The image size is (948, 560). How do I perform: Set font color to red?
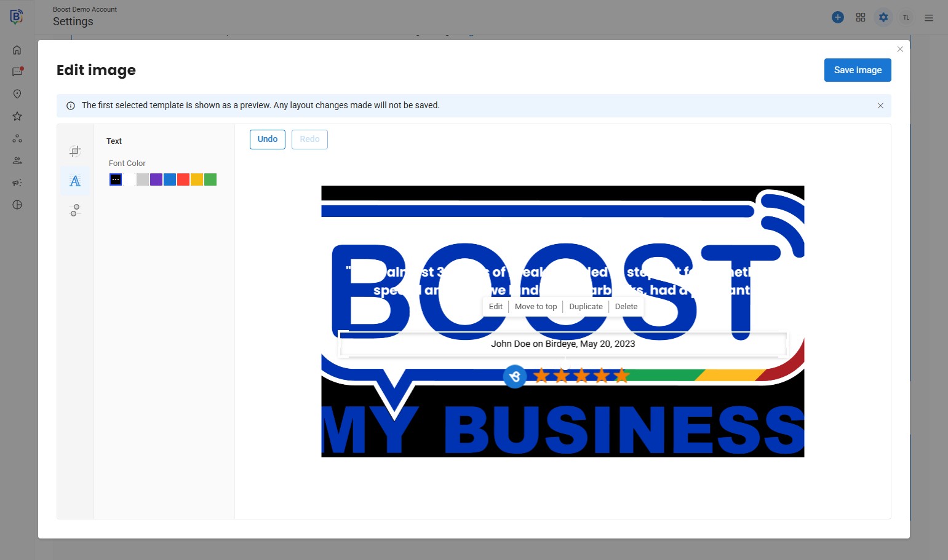coord(183,179)
